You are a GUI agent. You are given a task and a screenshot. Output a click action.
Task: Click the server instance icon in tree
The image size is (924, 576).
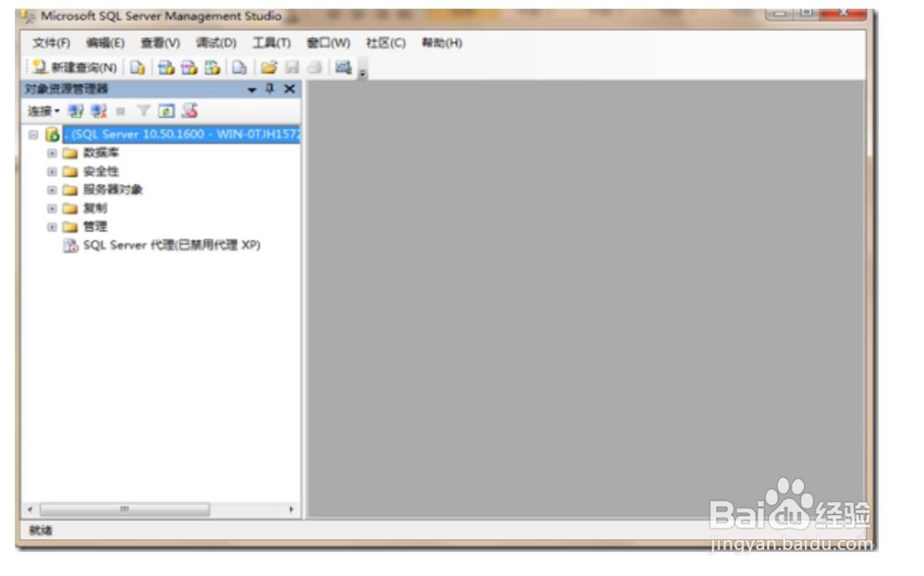tap(53, 134)
